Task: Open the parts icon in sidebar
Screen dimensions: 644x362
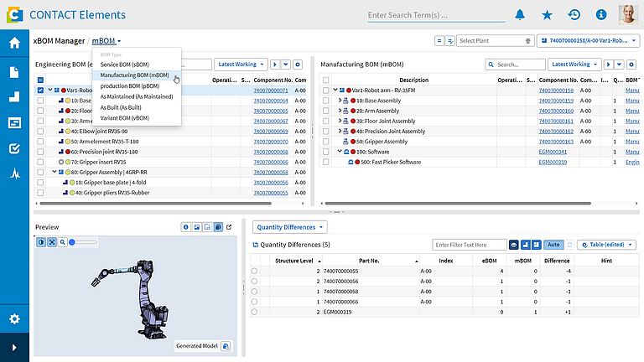Action: pos(15,97)
